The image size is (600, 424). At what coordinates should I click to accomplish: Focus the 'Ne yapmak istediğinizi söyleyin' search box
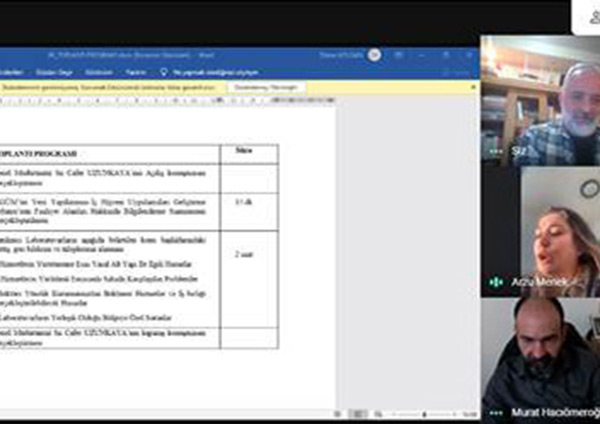tap(215, 72)
